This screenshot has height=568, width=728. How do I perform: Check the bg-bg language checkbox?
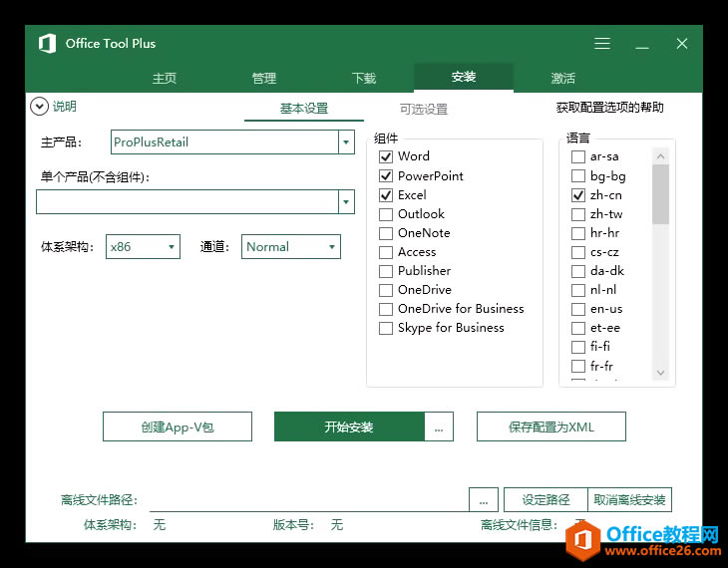(x=578, y=175)
